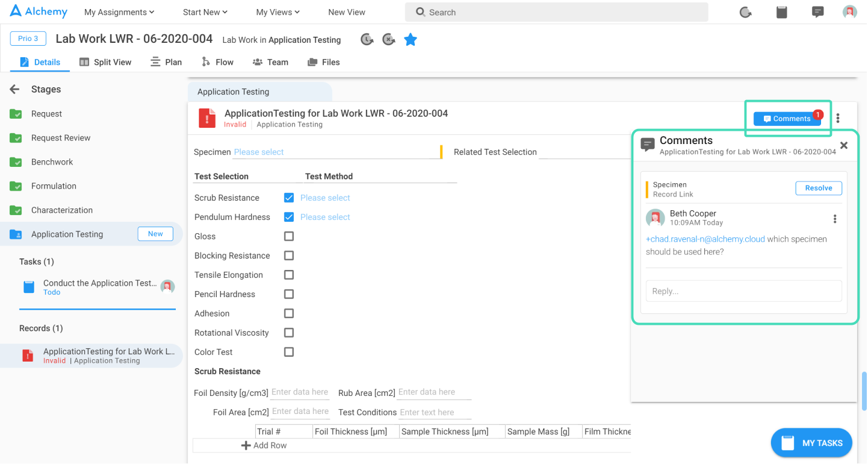The width and height of the screenshot is (868, 467).
Task: Check the Rotational Viscosity checkbox
Action: click(x=289, y=333)
